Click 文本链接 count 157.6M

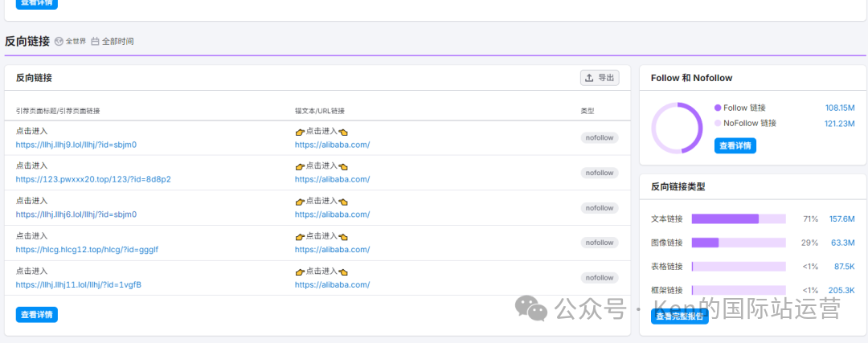pos(842,219)
